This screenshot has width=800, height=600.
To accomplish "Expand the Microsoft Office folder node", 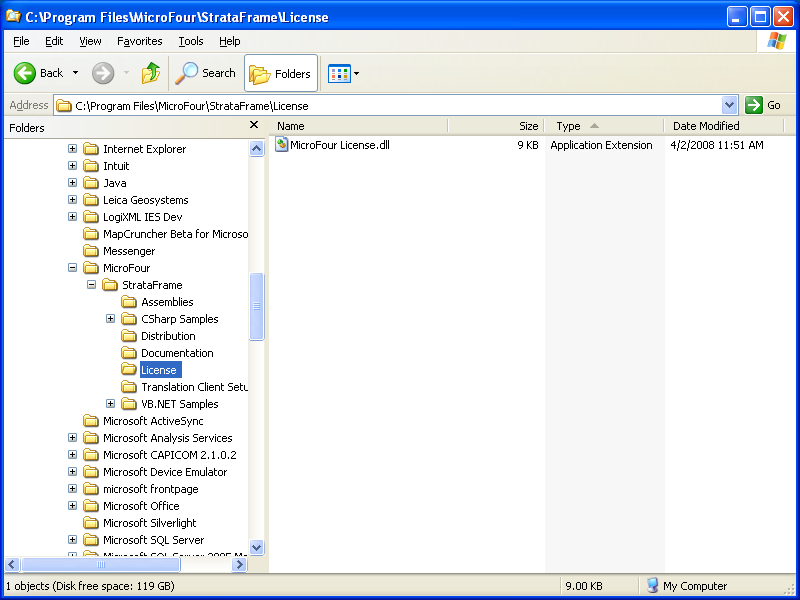I will [x=73, y=506].
